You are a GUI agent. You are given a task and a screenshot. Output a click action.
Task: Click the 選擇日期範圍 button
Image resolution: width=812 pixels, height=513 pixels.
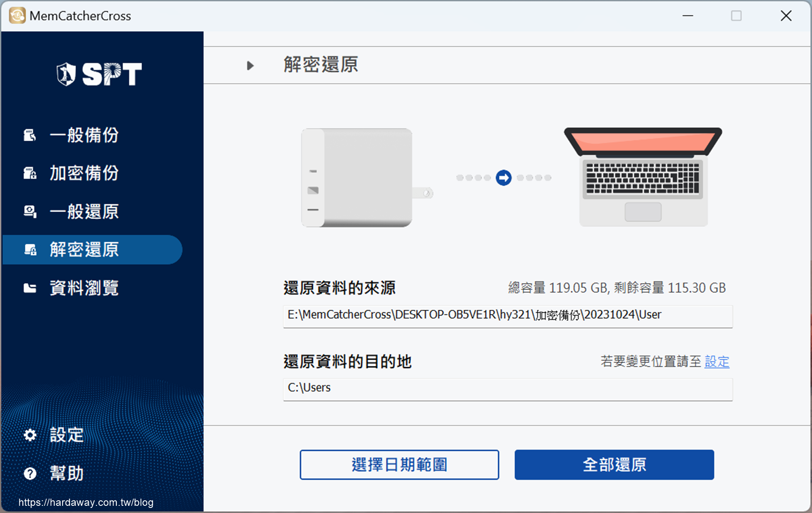[x=399, y=465]
